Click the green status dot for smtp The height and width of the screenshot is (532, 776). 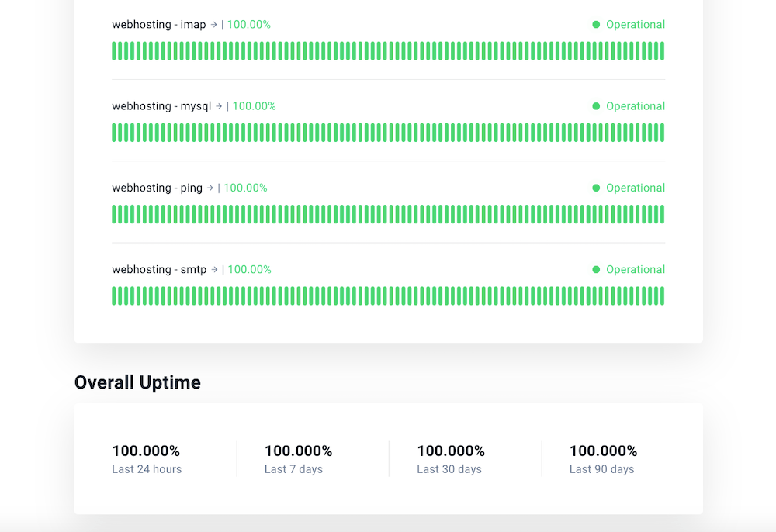(596, 269)
